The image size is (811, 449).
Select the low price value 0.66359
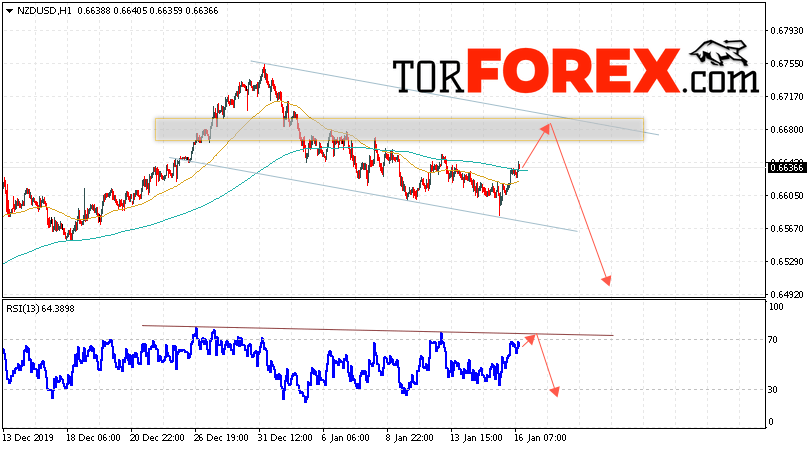pyautogui.click(x=166, y=11)
